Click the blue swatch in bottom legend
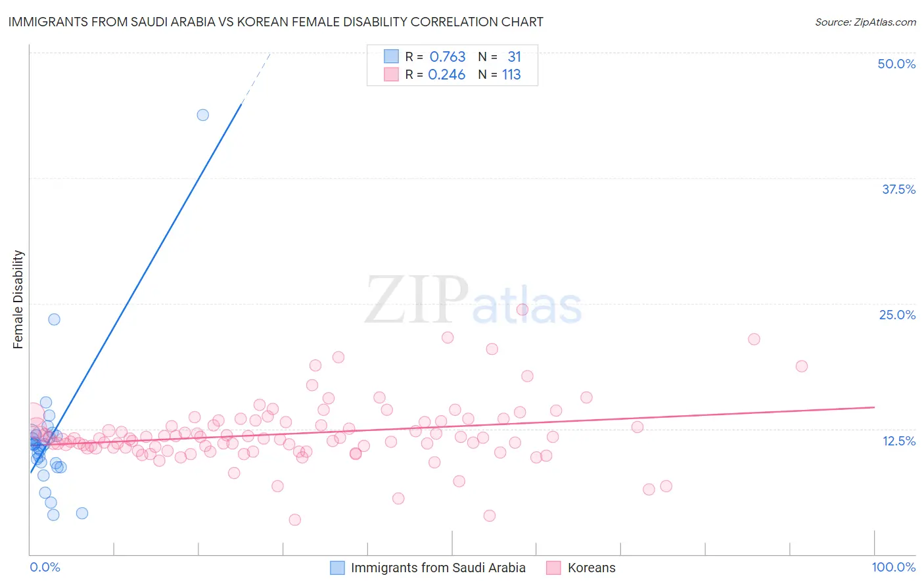 tap(337, 568)
